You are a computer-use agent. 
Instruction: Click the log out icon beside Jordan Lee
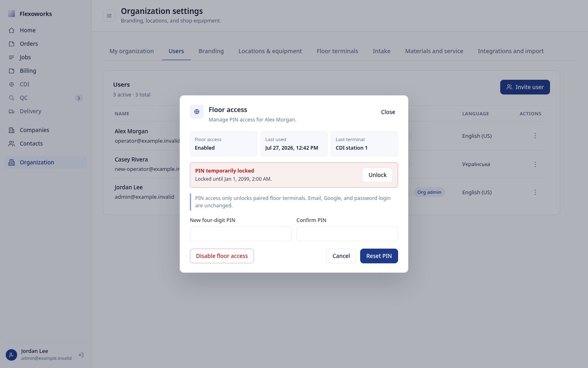(81, 355)
